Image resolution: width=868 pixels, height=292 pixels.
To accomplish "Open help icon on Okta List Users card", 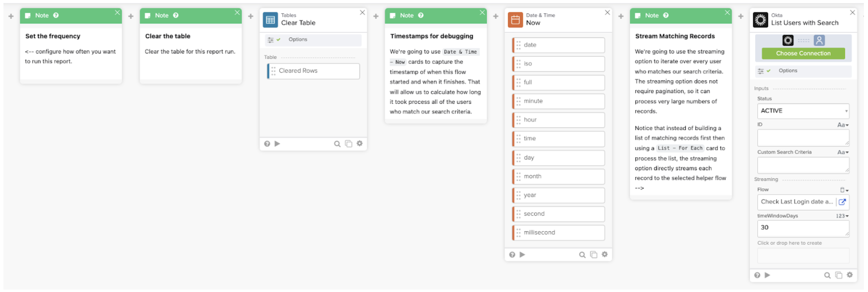I will [x=757, y=275].
